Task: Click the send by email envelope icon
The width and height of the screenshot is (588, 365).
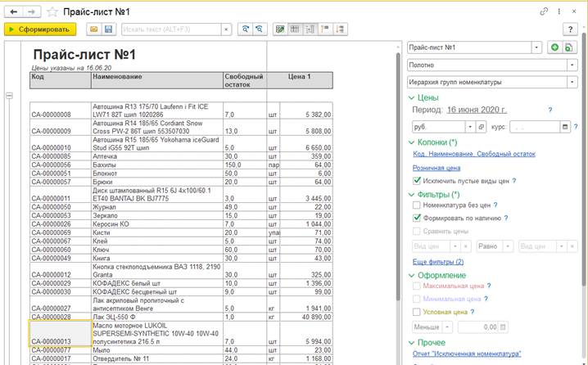Action: 93,29
